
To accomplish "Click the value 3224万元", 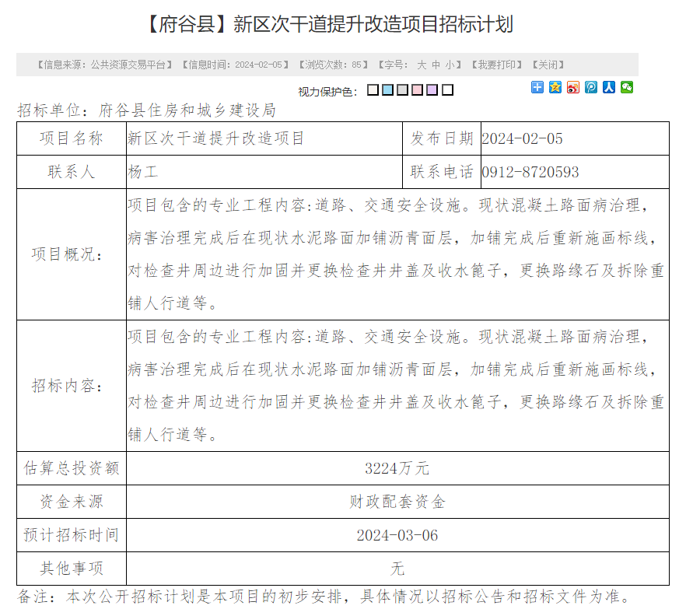I will [x=397, y=468].
